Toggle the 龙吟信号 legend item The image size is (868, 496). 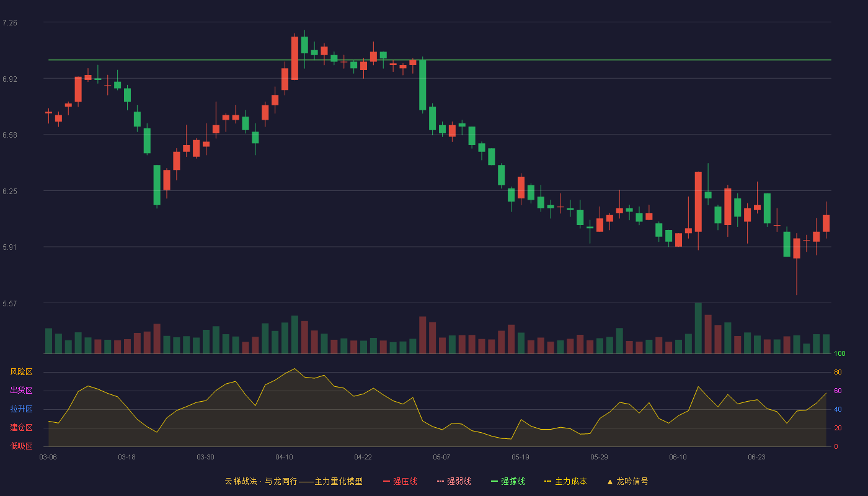(627, 481)
